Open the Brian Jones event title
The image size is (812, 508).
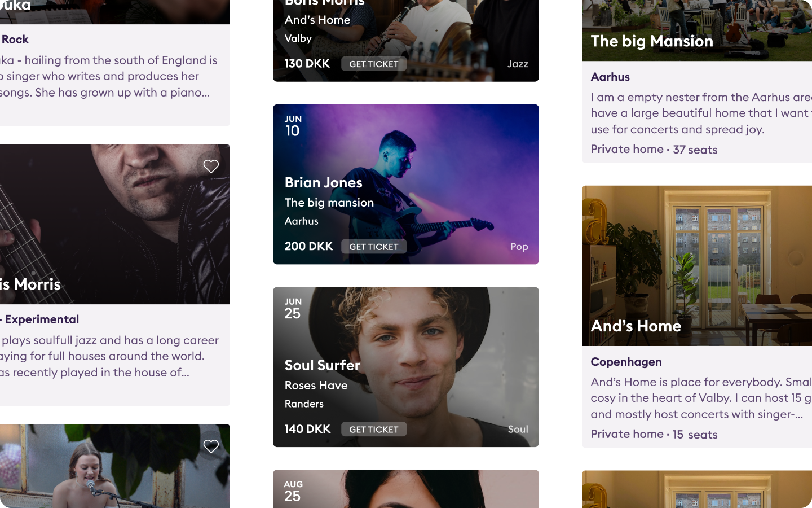click(323, 182)
